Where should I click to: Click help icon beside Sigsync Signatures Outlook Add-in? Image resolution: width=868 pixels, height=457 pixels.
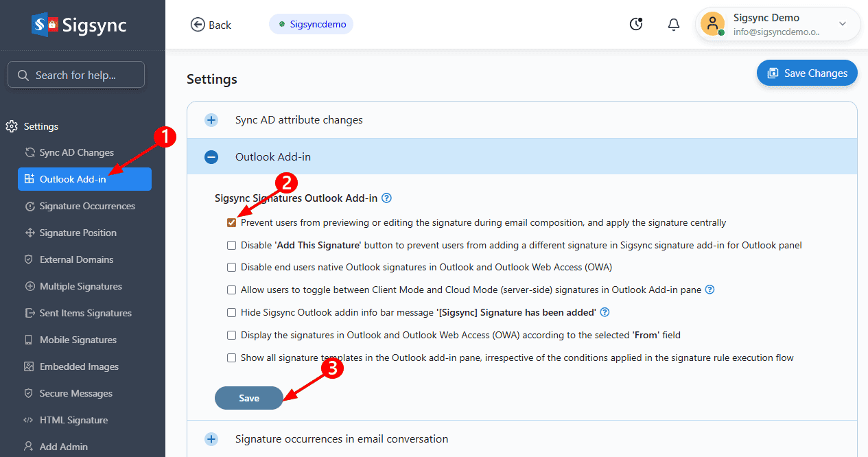pyautogui.click(x=386, y=198)
